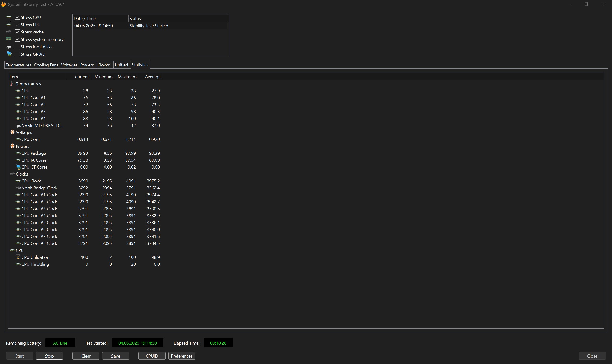Image resolution: width=612 pixels, height=364 pixels.
Task: Enable the Stress local disks checkbox
Action: (17, 47)
